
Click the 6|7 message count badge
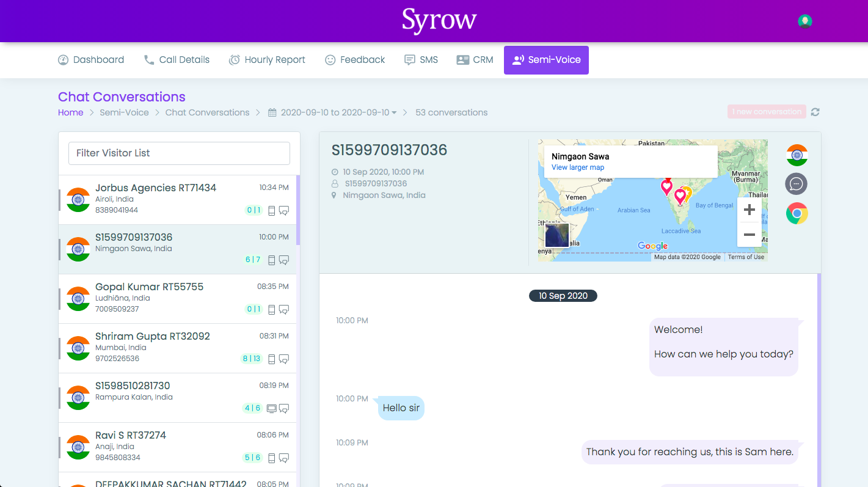click(x=253, y=260)
